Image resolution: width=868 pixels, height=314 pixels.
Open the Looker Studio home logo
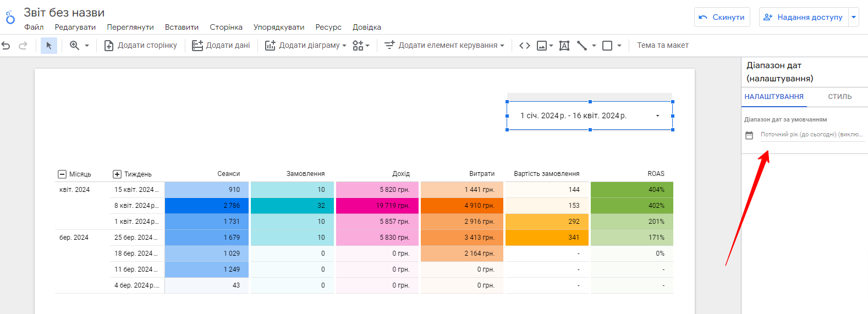pos(10,18)
